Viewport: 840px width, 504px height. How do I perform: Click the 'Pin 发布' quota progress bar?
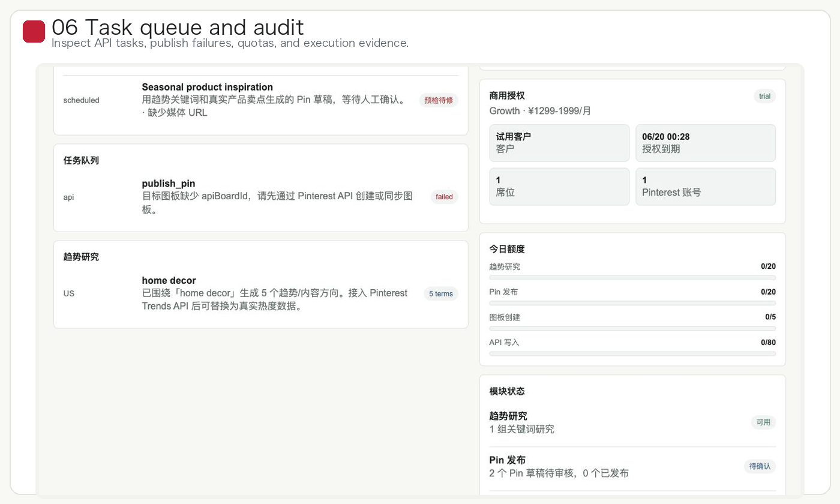click(632, 303)
